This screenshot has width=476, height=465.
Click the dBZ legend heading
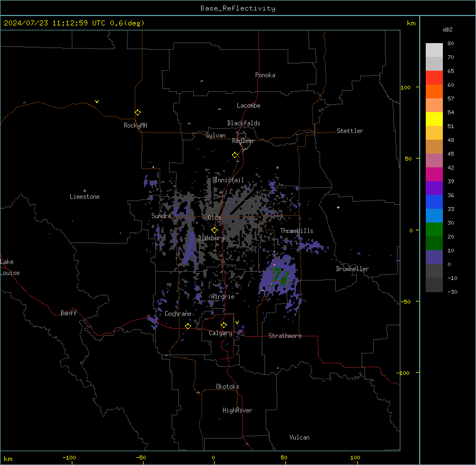[x=447, y=29]
